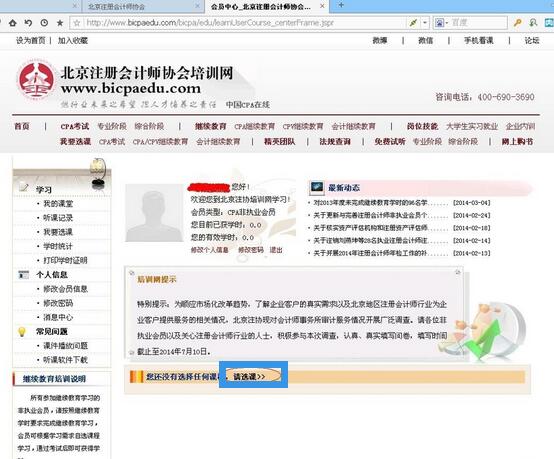Open the CPA考试 navigation menu item
Viewport: 554px width, 459px height.
tap(75, 126)
